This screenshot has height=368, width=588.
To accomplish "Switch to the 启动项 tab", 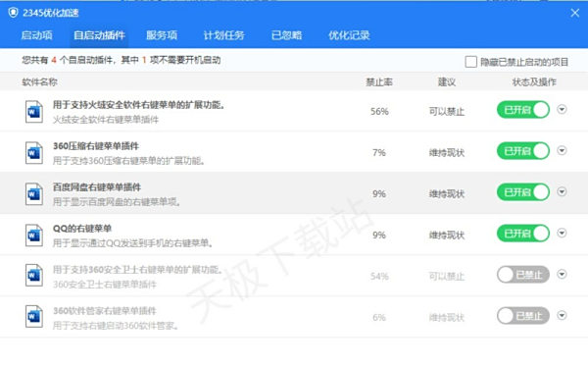I will click(x=37, y=35).
